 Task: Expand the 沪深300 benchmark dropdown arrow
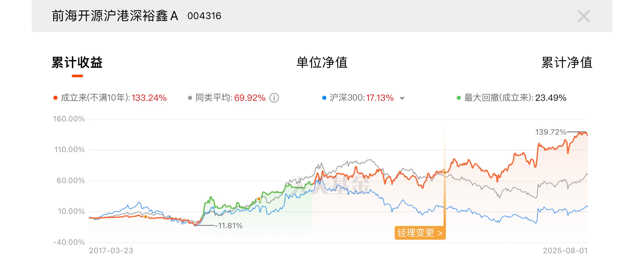tap(402, 98)
